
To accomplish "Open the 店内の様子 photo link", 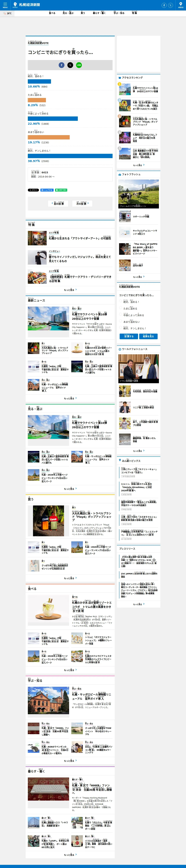I will click(x=138, y=265).
